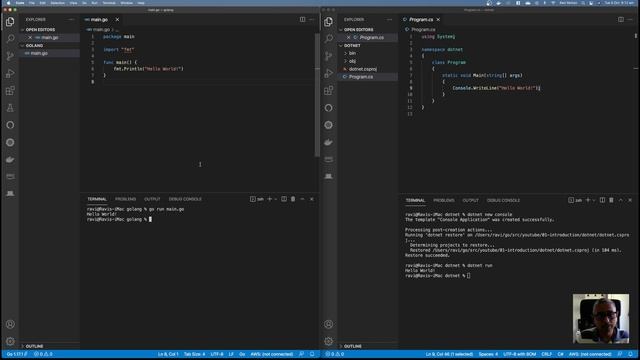Split the main.go editor
This screenshot has width=640, height=360.
(x=302, y=19)
